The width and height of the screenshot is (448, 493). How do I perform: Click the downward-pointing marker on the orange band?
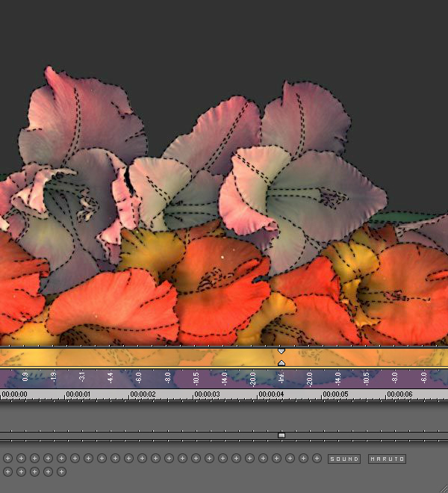281,350
